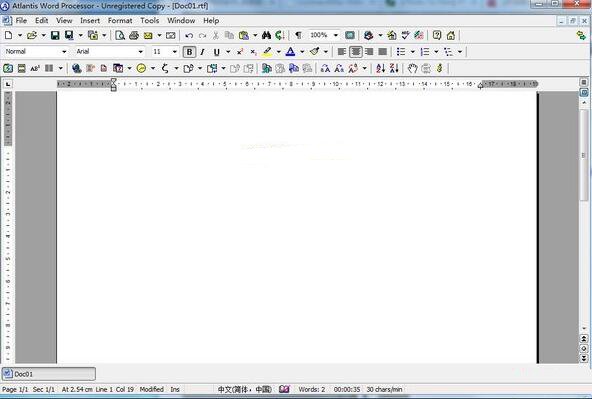Open Print Preview from the toolbar
Viewport: 592px width, 399px height.
coord(120,35)
